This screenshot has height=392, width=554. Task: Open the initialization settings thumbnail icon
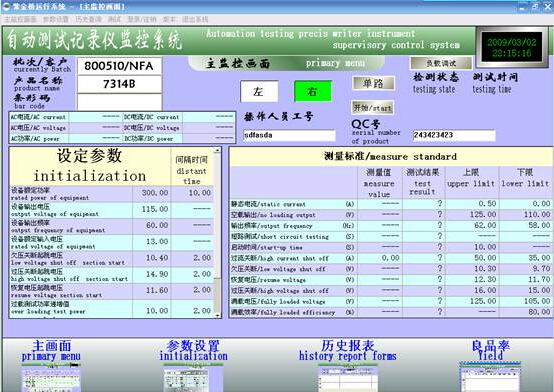194,378
